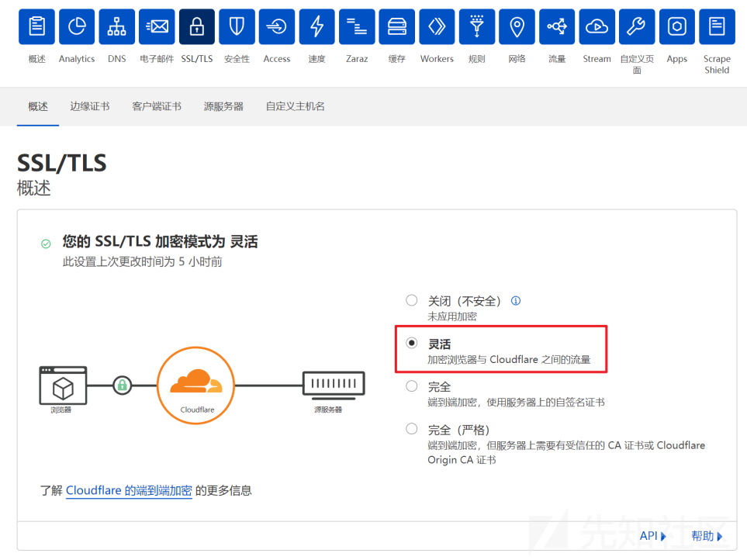The height and width of the screenshot is (560, 747).
Task: Click info icon beside 关闭 (不安全)
Action: pyautogui.click(x=516, y=300)
